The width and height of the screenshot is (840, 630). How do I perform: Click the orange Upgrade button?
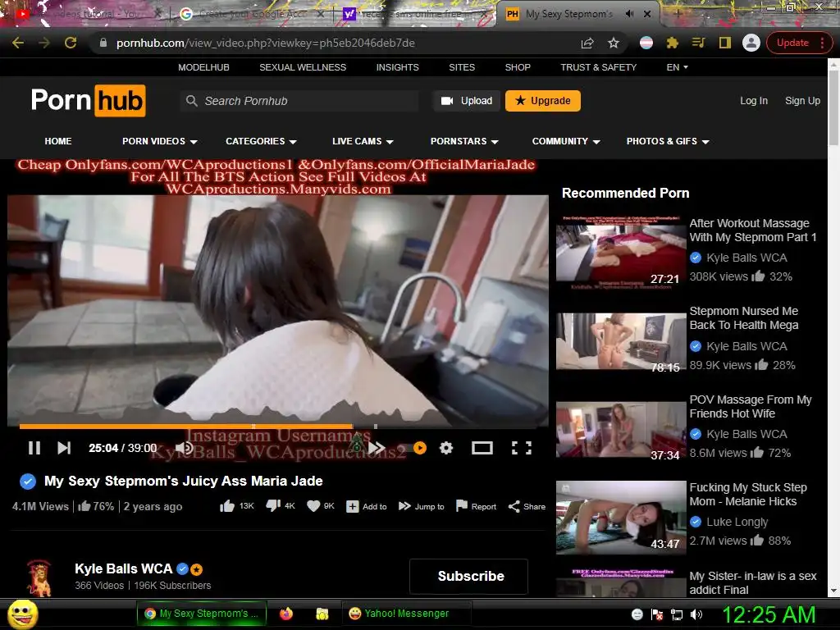click(543, 101)
